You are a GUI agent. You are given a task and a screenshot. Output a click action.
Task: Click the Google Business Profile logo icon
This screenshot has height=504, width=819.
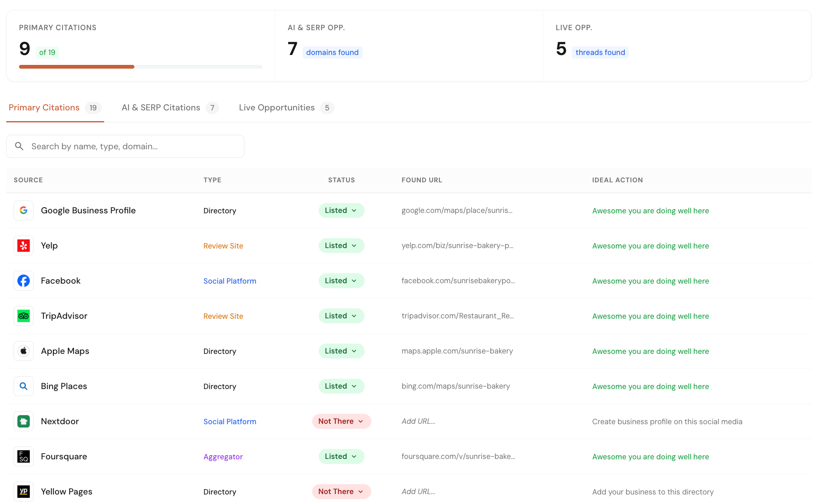pos(24,210)
